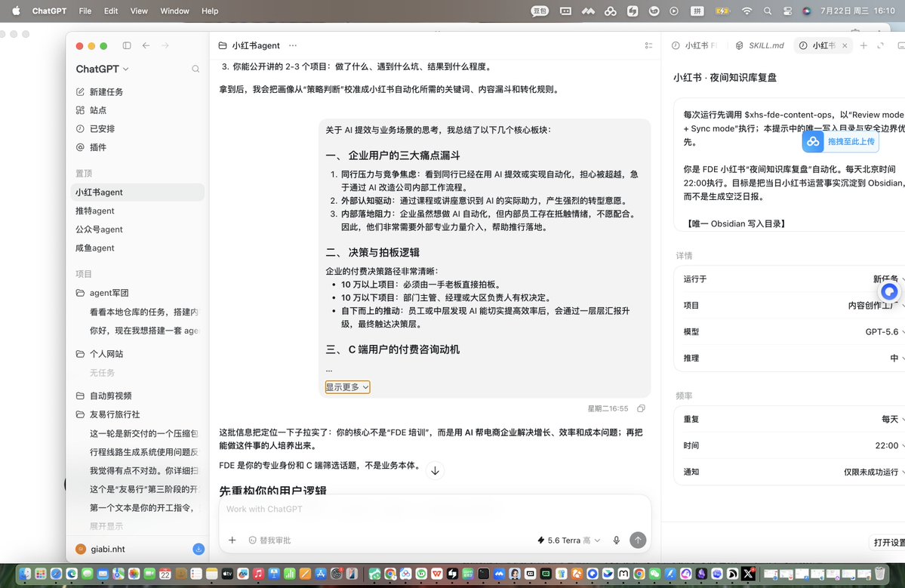Copy the message with the copy icon
905x588 pixels.
pyautogui.click(x=641, y=408)
